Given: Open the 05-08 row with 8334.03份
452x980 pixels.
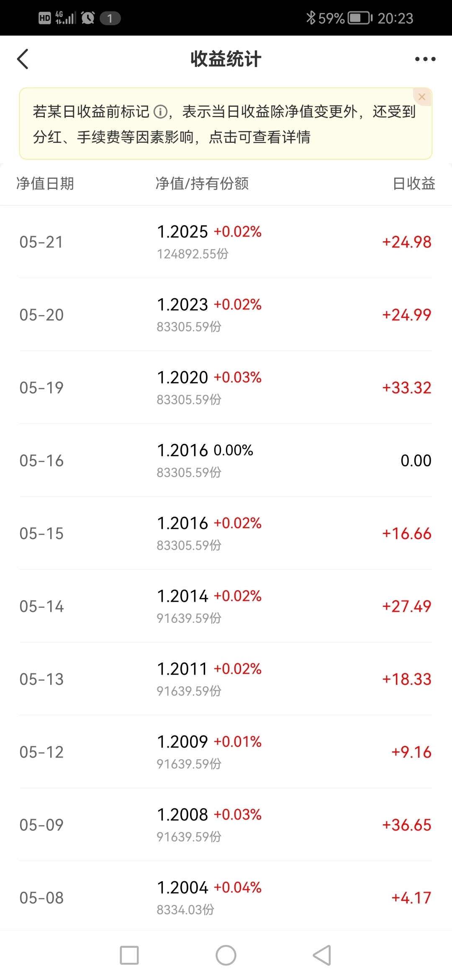Looking at the screenshot, I should 226,897.
